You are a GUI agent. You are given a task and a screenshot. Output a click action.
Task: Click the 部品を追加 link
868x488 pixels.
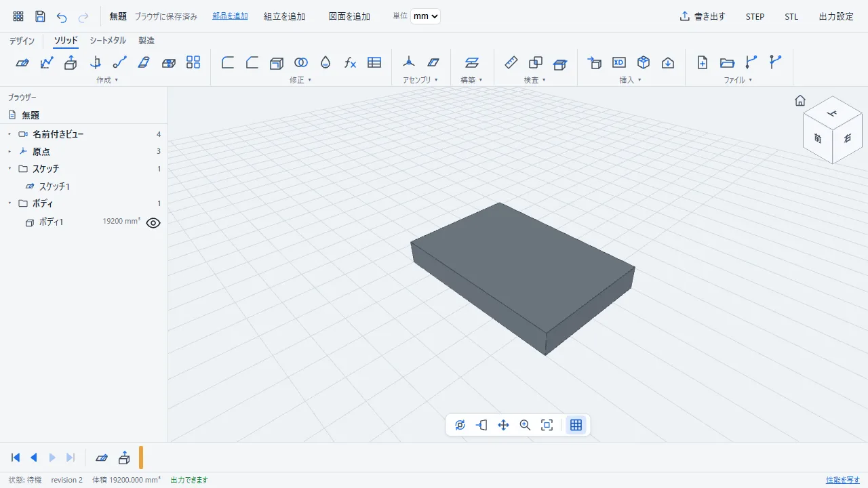pos(230,16)
